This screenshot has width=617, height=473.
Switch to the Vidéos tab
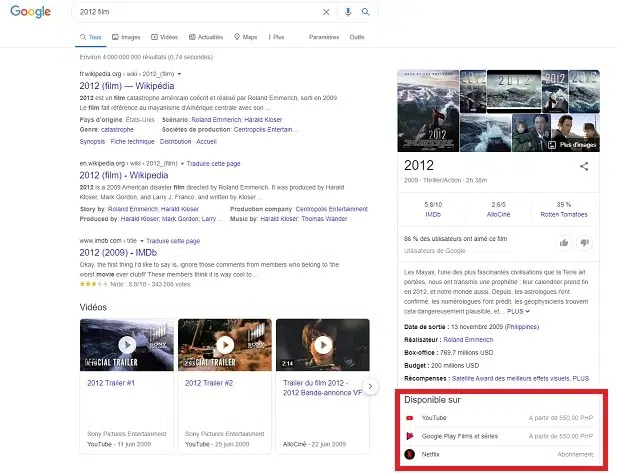(164, 37)
